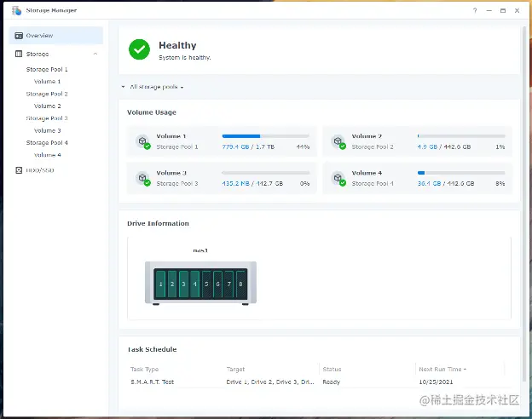
Task: Click the Volume 3 status icon
Action: pyautogui.click(x=143, y=178)
